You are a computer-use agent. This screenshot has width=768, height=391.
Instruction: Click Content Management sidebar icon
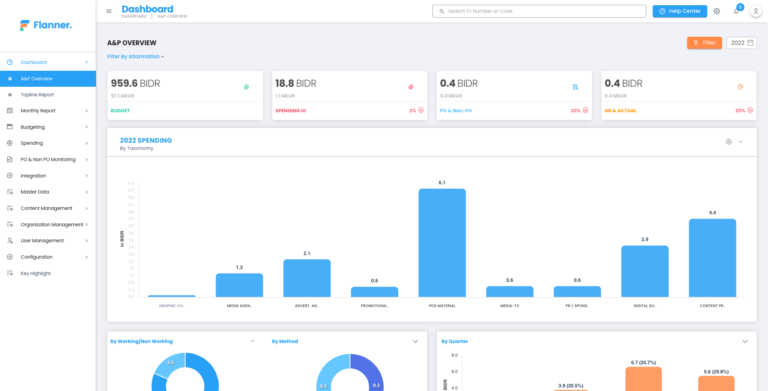pos(10,208)
